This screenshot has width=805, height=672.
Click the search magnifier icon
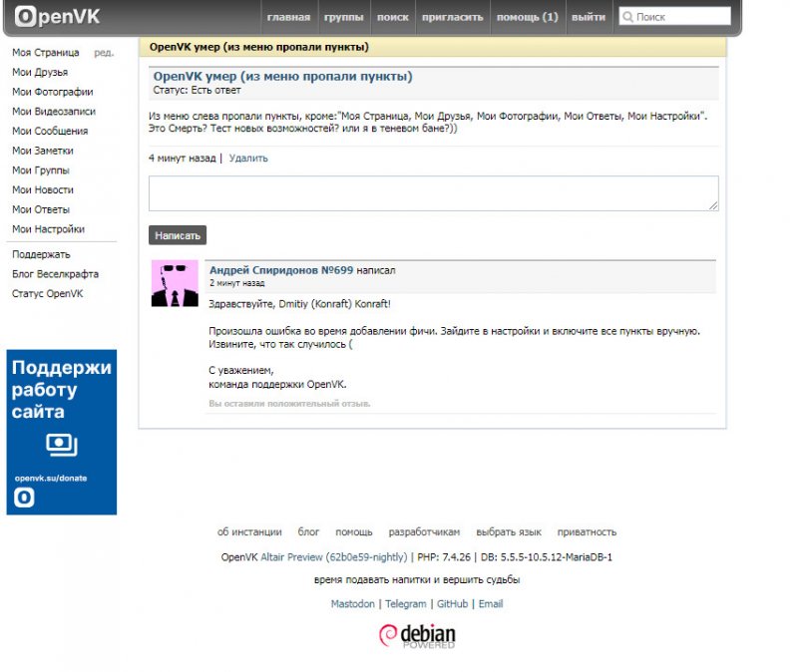point(627,16)
